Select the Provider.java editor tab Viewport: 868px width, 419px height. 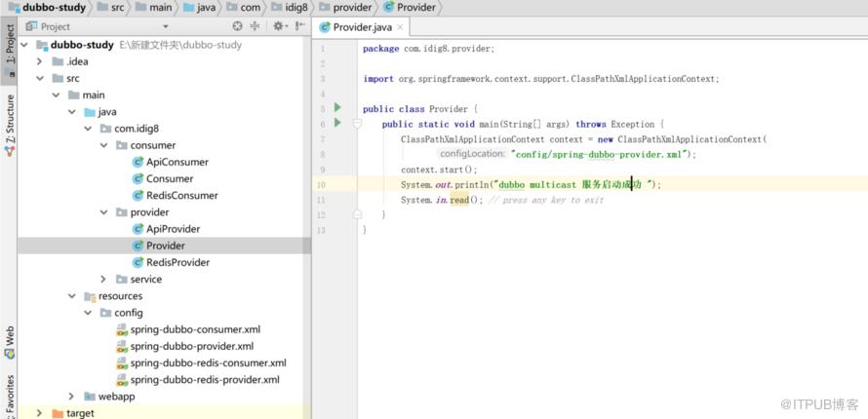point(357,27)
